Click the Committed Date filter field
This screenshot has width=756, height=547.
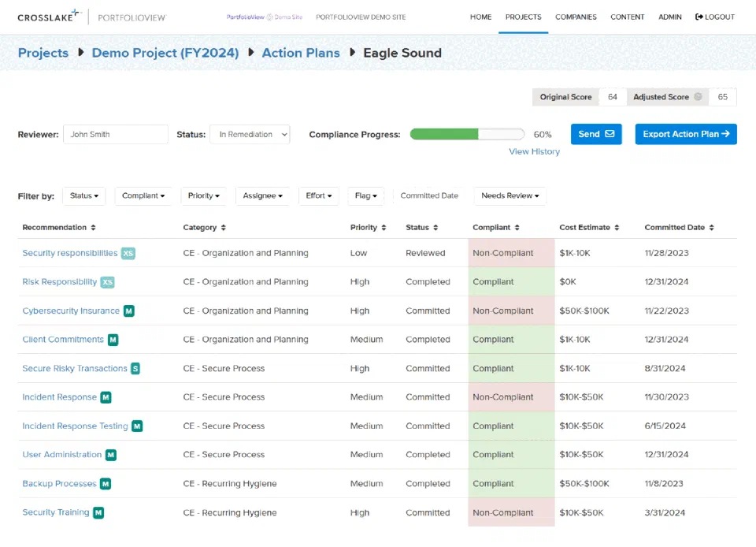coord(429,195)
